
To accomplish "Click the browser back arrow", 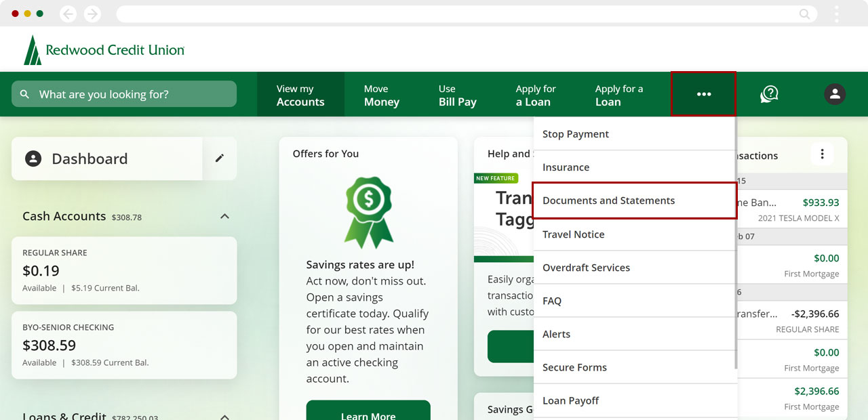I will point(68,14).
